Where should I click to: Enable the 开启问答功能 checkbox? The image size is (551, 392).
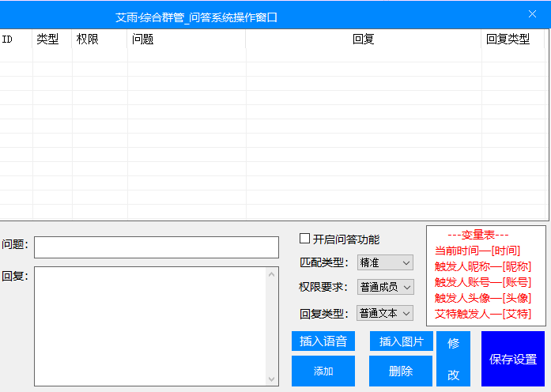click(x=305, y=239)
